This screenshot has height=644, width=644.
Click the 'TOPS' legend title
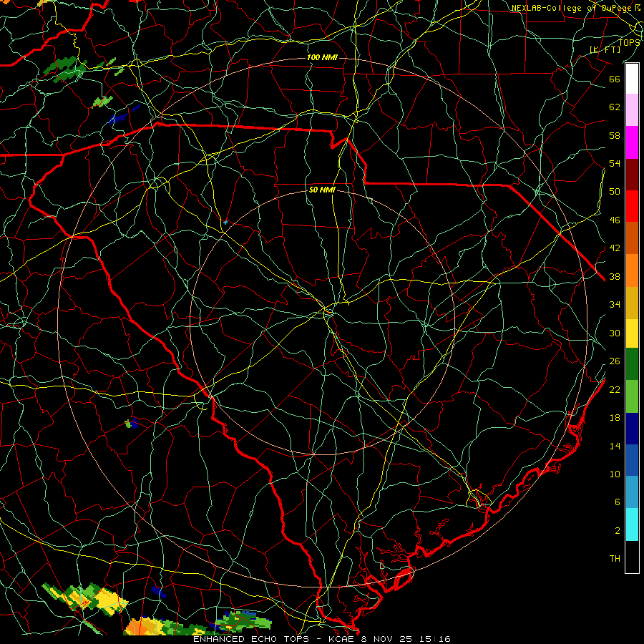(x=629, y=42)
